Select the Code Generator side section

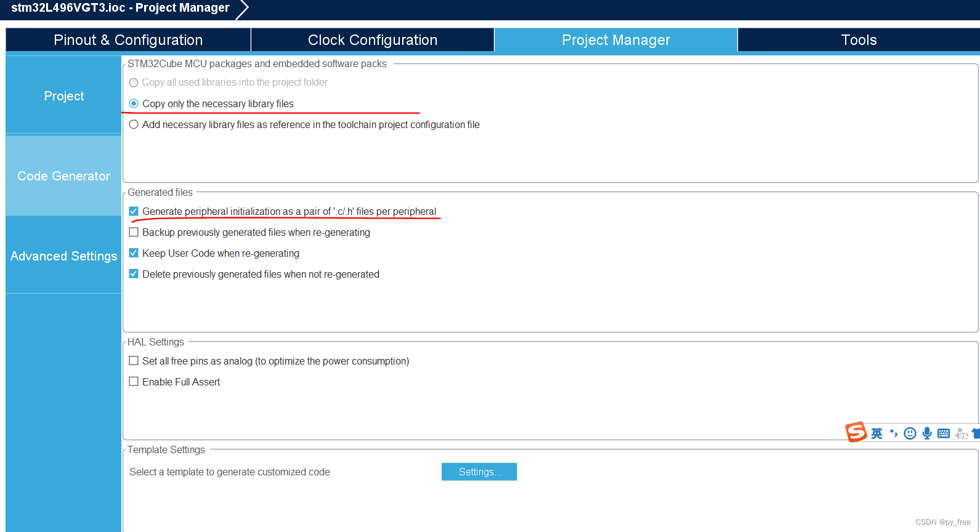[63, 176]
